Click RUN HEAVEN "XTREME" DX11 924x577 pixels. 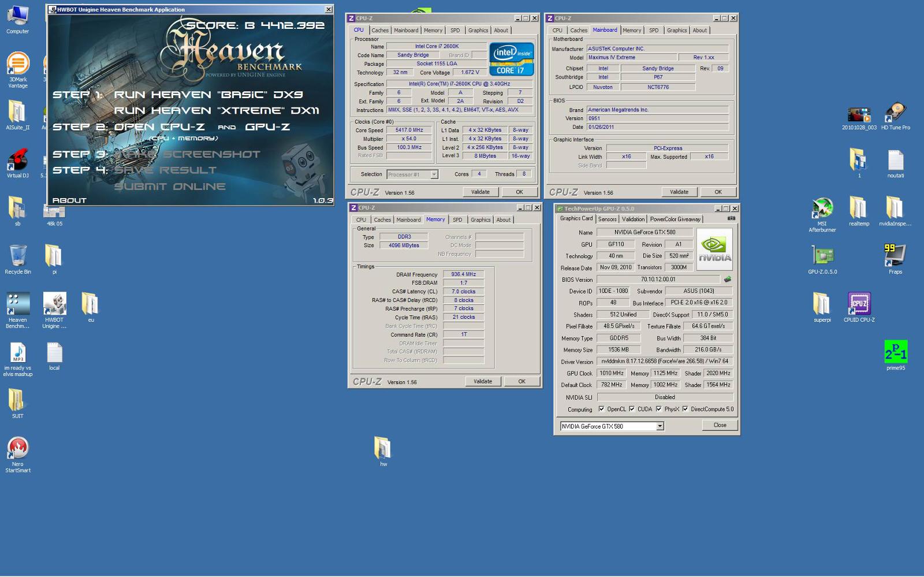pos(217,111)
